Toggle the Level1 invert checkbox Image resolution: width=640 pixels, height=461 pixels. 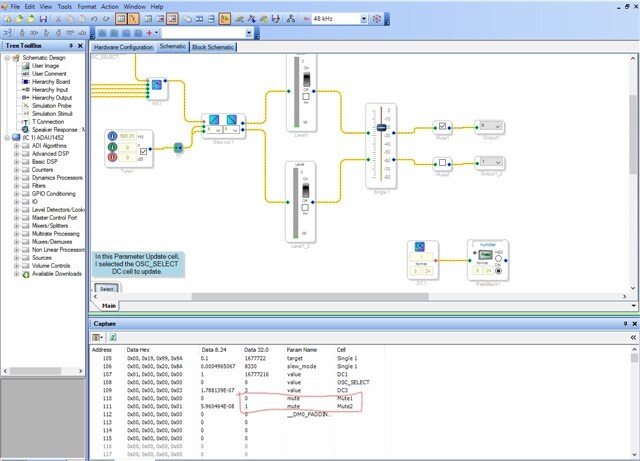coord(306,97)
